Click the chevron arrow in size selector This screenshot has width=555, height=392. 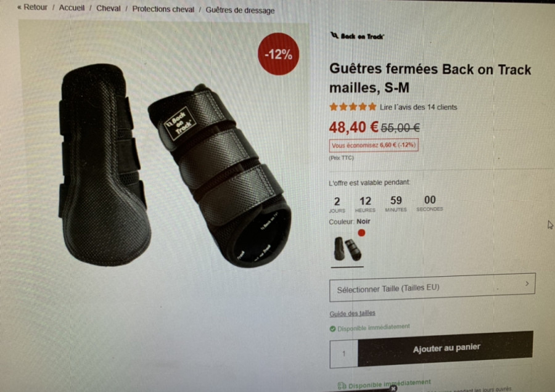point(527,284)
